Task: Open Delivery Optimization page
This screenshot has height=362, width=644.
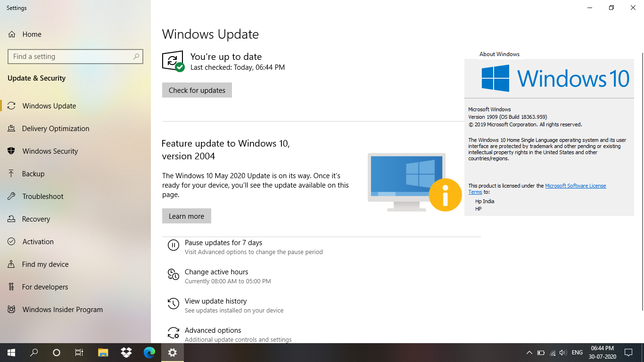Action: [x=75, y=129]
